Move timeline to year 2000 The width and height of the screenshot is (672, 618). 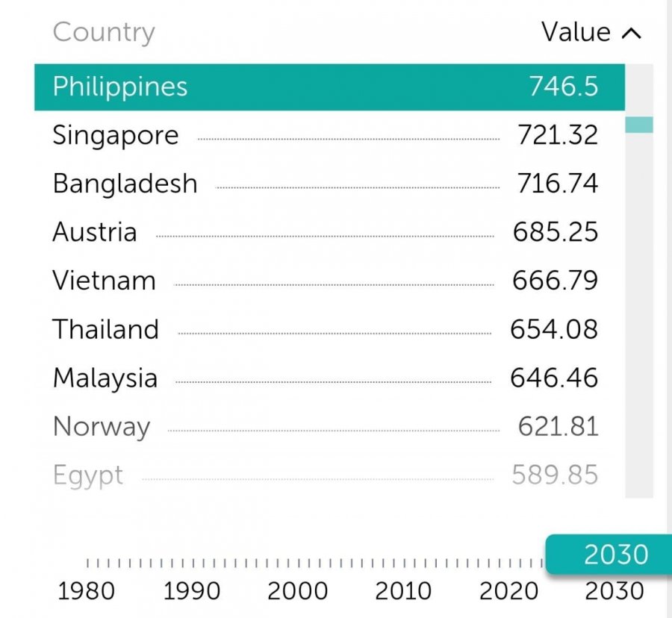pyautogui.click(x=297, y=591)
